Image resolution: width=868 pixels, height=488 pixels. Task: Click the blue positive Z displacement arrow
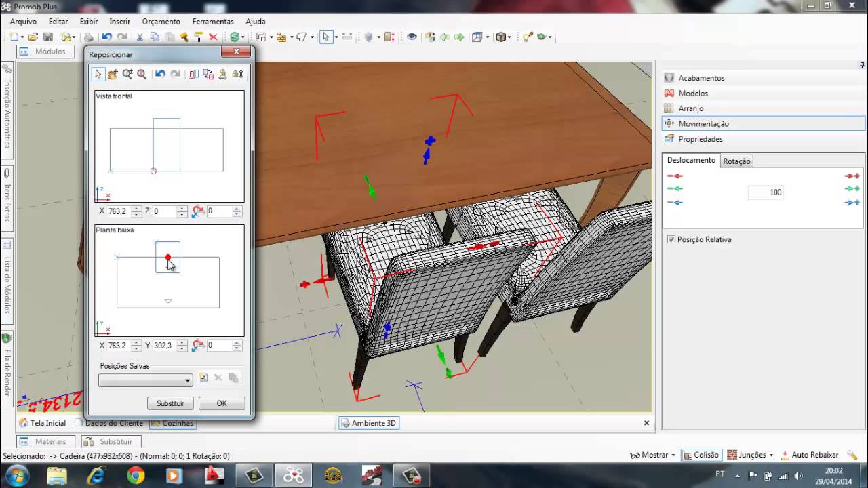coord(852,203)
